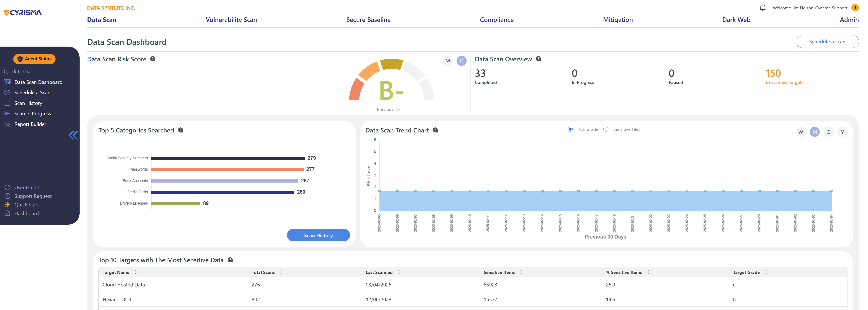Open the Dark Web tab
This screenshot has width=868, height=310.
(x=736, y=20)
